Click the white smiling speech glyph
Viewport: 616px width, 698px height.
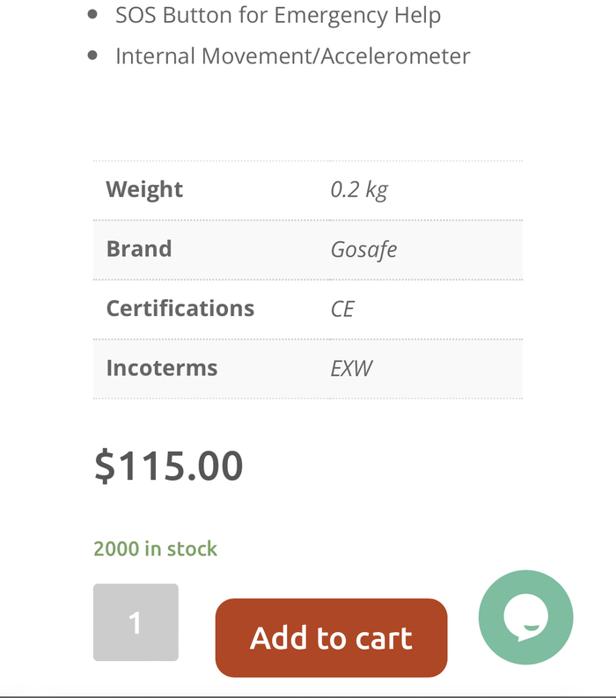tap(526, 616)
